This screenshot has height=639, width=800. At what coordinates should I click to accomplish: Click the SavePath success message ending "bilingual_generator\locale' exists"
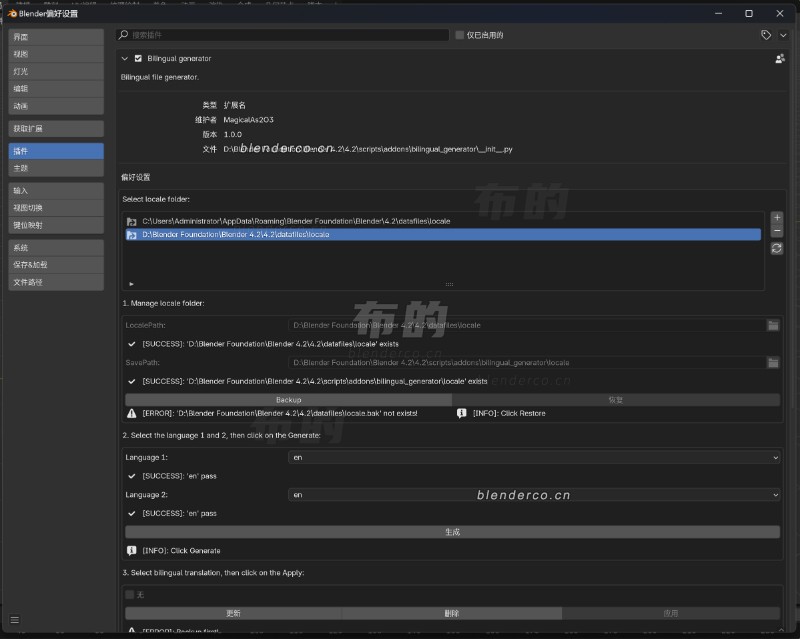(x=315, y=381)
